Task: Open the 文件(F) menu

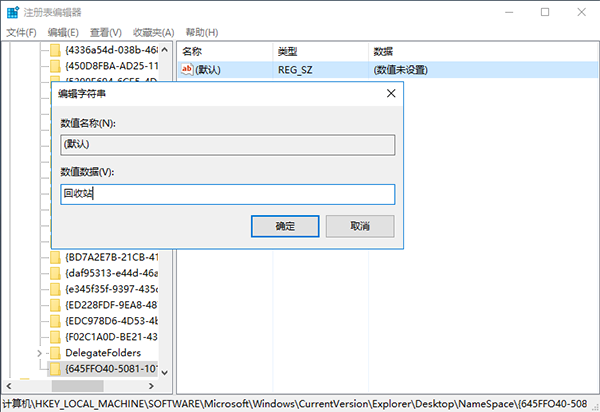Action: pos(21,33)
